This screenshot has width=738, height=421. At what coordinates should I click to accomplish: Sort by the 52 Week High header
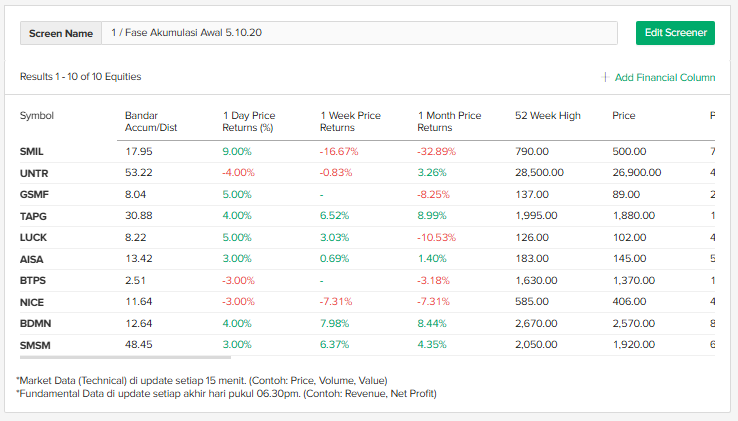pyautogui.click(x=547, y=116)
